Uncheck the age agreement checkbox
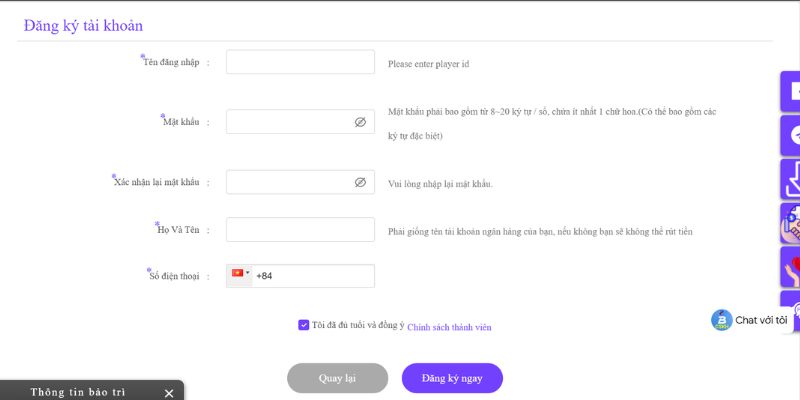This screenshot has width=800, height=400. (x=304, y=325)
